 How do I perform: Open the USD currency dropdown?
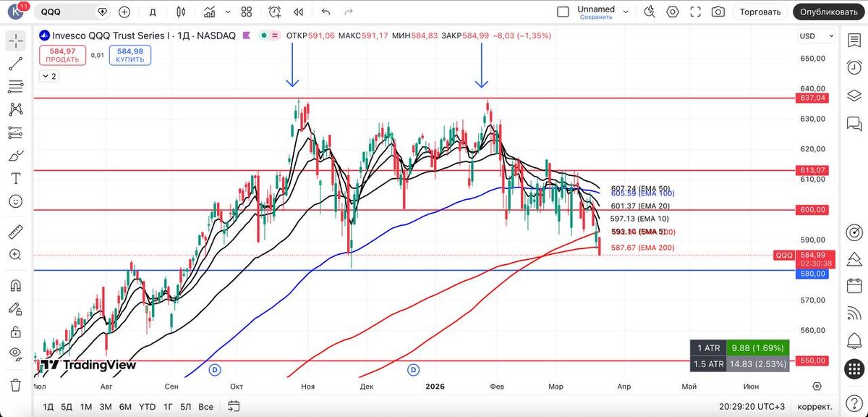[x=817, y=36]
